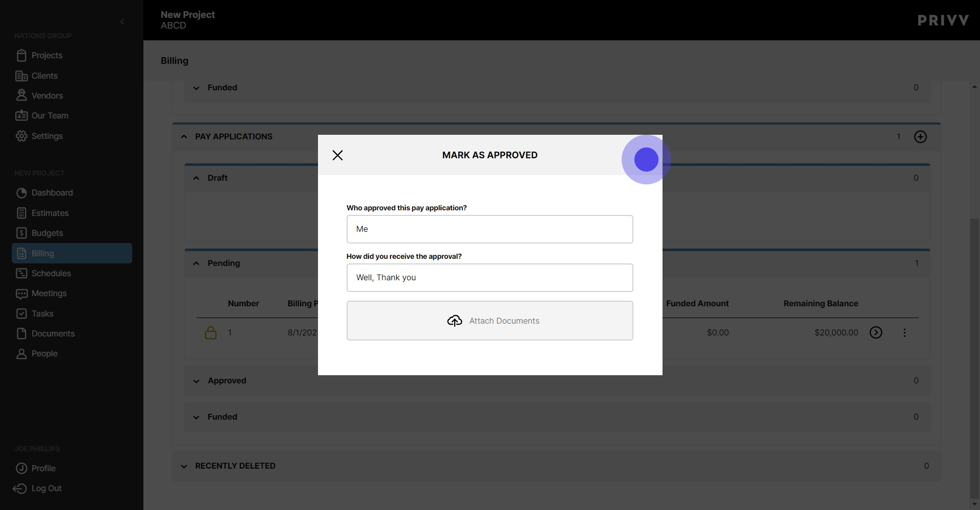Open the three-dot menu for pay application 1
Screen dimensions: 980x510
click(x=904, y=333)
